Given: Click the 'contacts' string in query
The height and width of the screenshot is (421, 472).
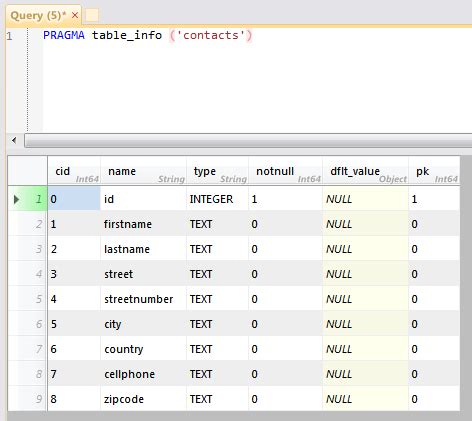Looking at the screenshot, I should (211, 35).
